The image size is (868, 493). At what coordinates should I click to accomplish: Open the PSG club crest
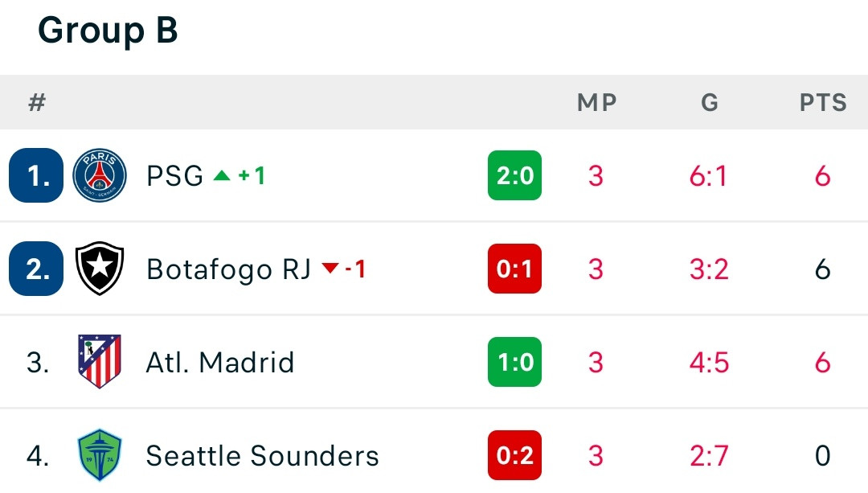point(100,175)
